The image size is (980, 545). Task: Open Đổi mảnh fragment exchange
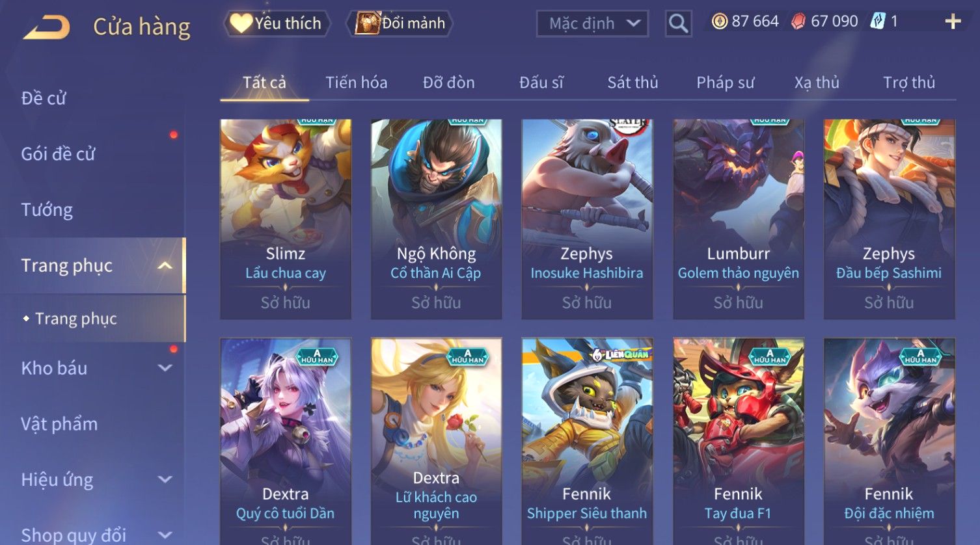(x=400, y=23)
